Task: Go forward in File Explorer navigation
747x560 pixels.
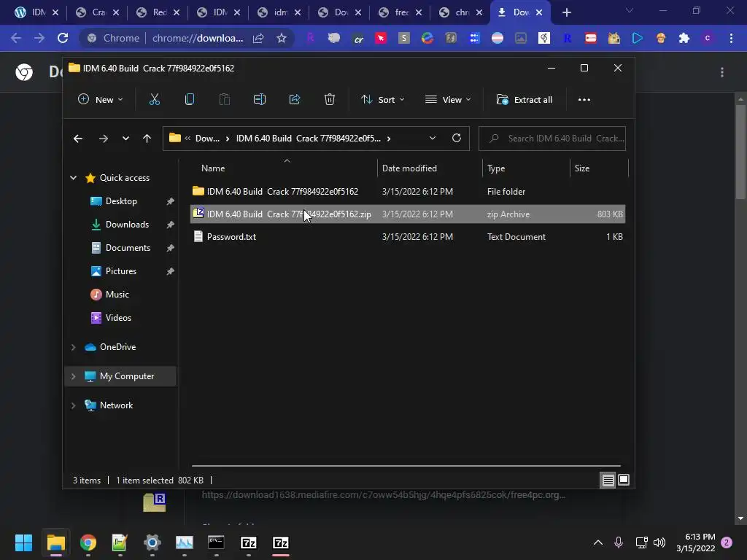Action: [104, 139]
